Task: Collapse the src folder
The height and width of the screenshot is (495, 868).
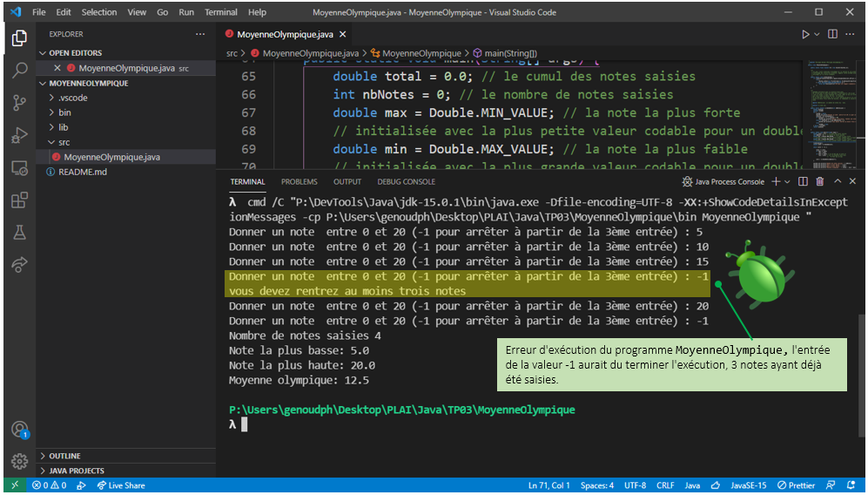Action: coord(64,142)
